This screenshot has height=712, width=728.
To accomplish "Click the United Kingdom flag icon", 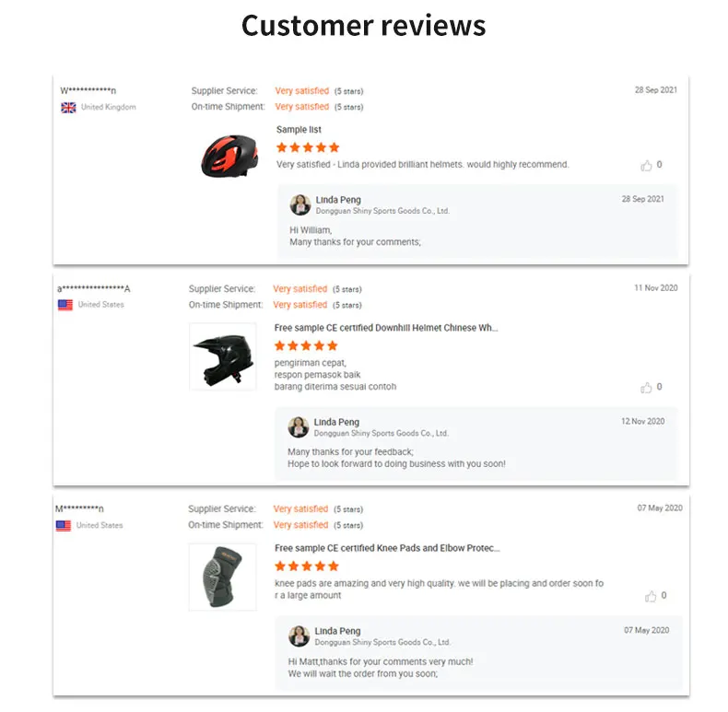I will (x=68, y=108).
